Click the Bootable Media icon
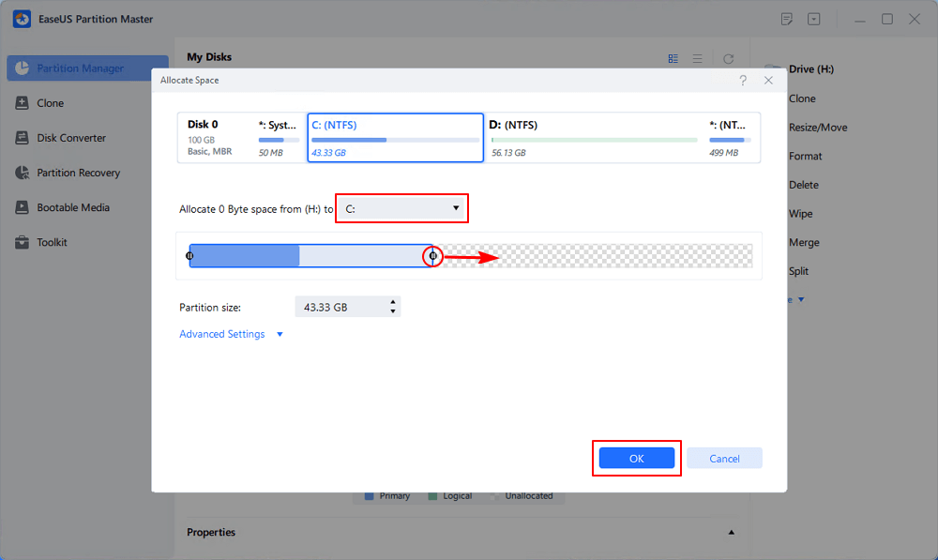Screen dimensions: 938x560 click(x=23, y=207)
